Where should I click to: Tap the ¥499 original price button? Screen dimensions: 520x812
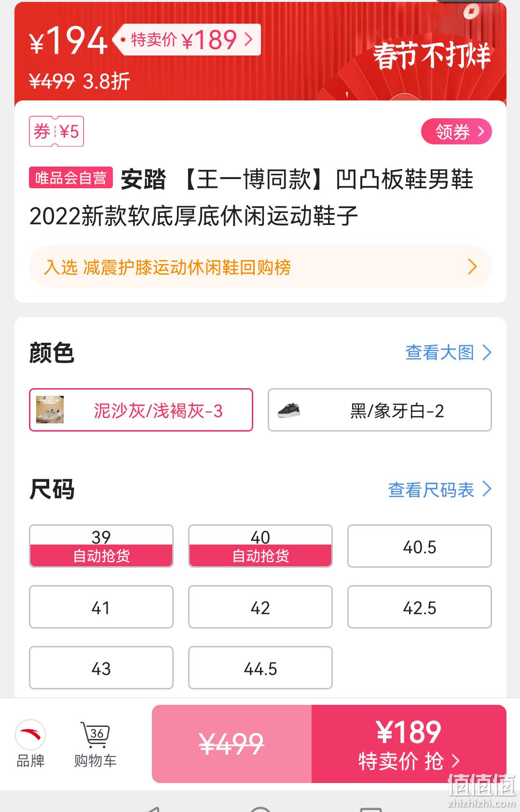(x=232, y=744)
